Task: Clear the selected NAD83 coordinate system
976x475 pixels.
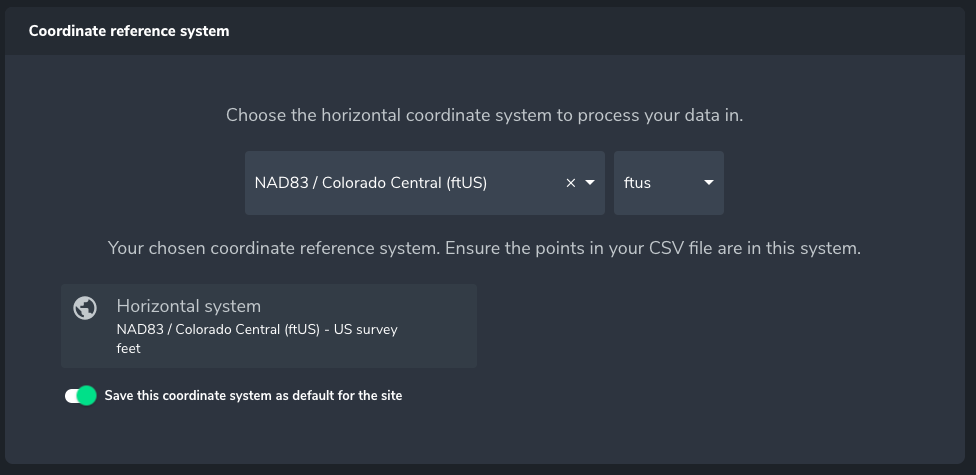Action: [571, 183]
